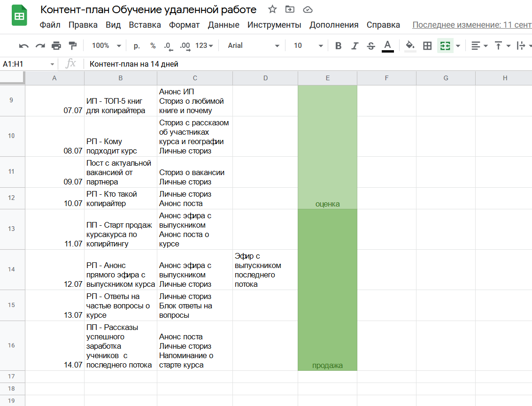
Task: Activate the paint format tool
Action: pos(73,46)
